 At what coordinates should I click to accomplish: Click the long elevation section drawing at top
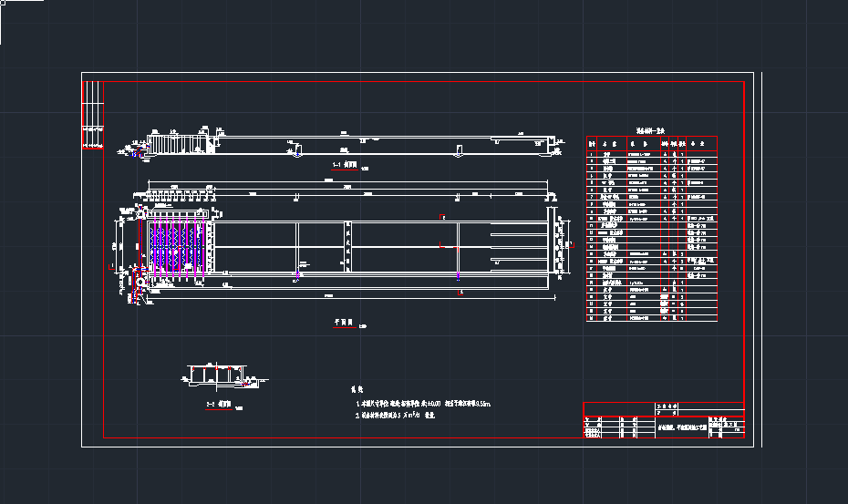pyautogui.click(x=346, y=144)
